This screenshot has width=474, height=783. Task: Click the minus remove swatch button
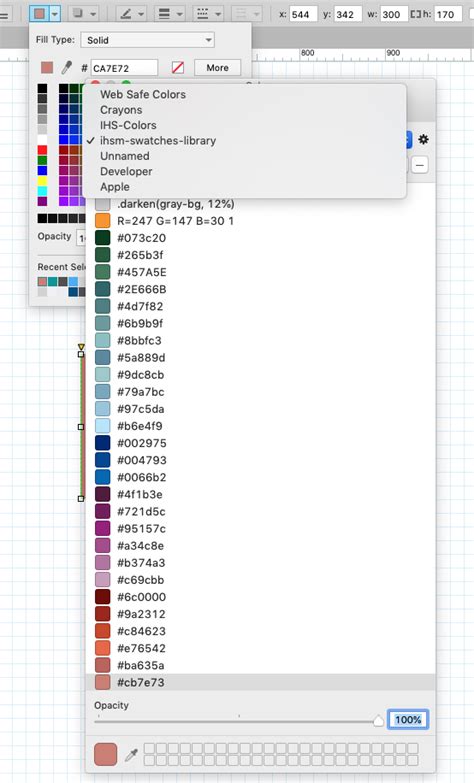tap(420, 165)
